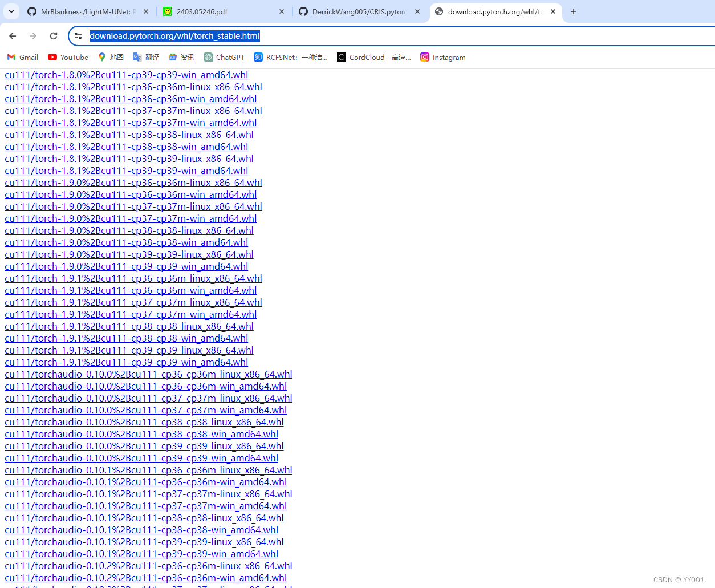Open the site information settings in the address bar
Image resolution: width=715 pixels, height=588 pixels.
(x=78, y=35)
